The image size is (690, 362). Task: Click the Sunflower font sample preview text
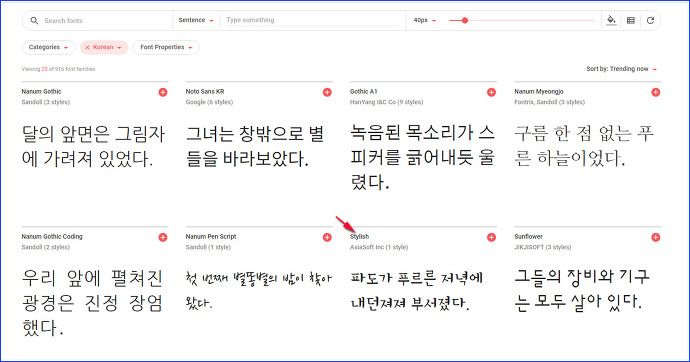point(582,289)
